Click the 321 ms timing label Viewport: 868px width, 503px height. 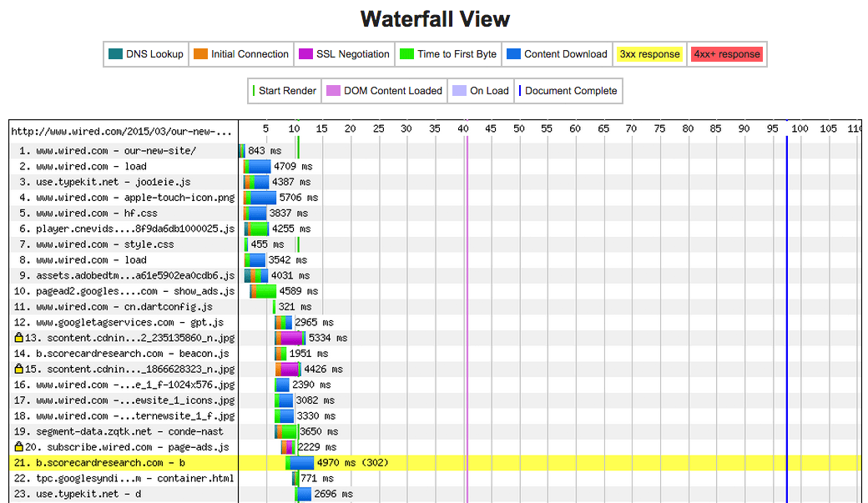[x=295, y=307]
